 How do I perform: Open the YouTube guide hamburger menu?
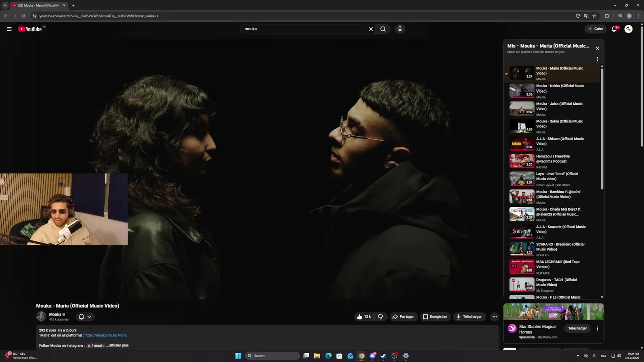pyautogui.click(x=9, y=29)
